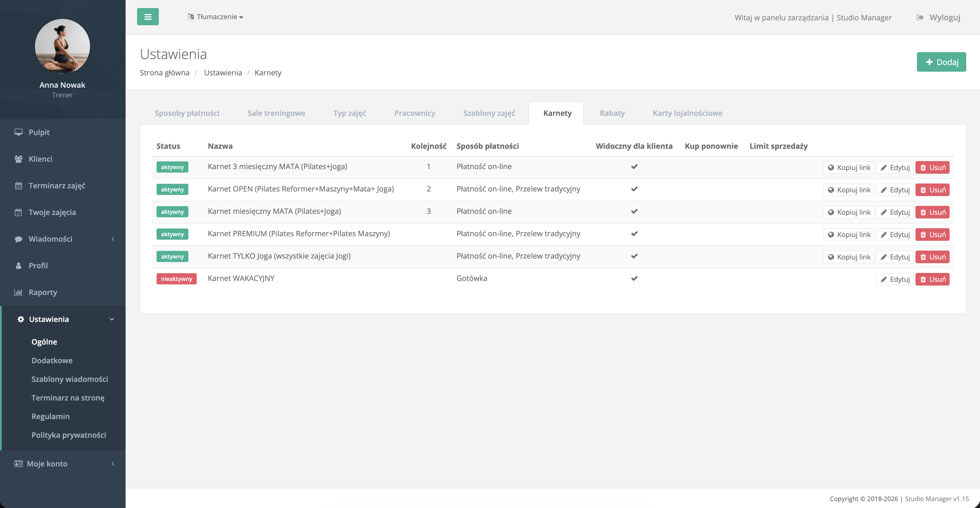Click the Raporty bar chart icon
Image resolution: width=980 pixels, height=508 pixels.
(18, 292)
